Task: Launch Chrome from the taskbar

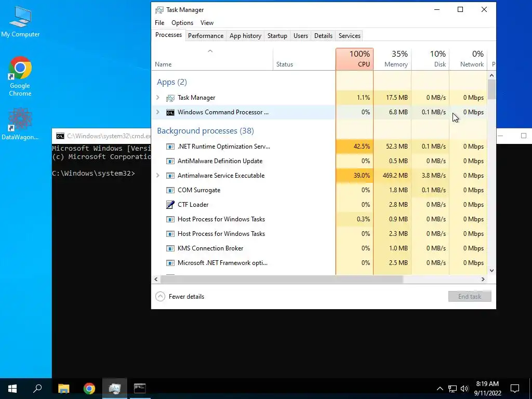Action: (89, 389)
